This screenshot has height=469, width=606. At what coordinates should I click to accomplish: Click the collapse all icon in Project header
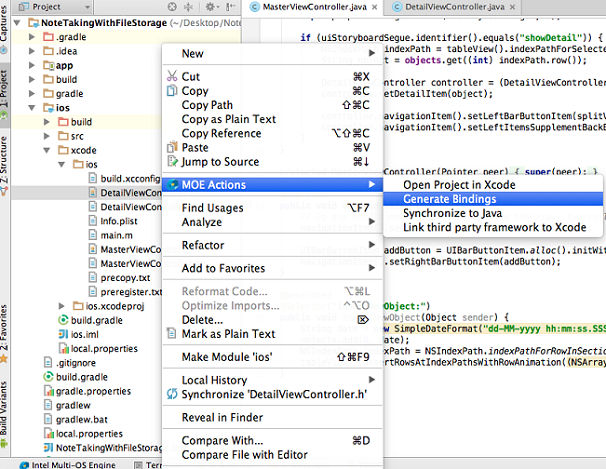pyautogui.click(x=189, y=7)
